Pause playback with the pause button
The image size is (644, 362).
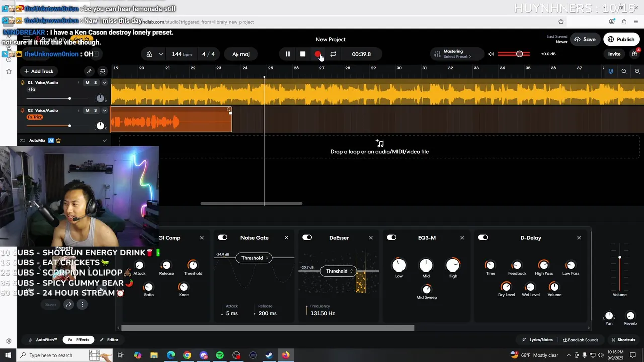(x=287, y=54)
